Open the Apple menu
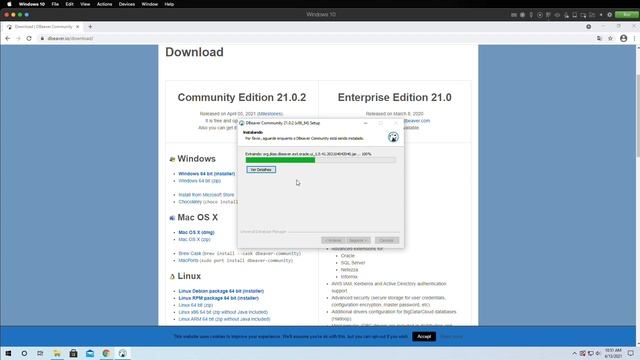 9,4
